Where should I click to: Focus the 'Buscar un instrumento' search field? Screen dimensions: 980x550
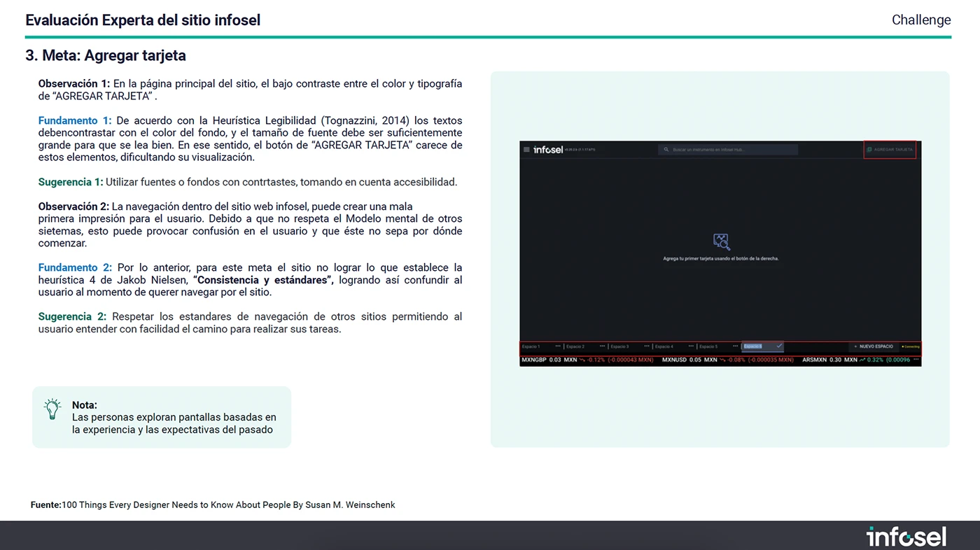coord(728,150)
